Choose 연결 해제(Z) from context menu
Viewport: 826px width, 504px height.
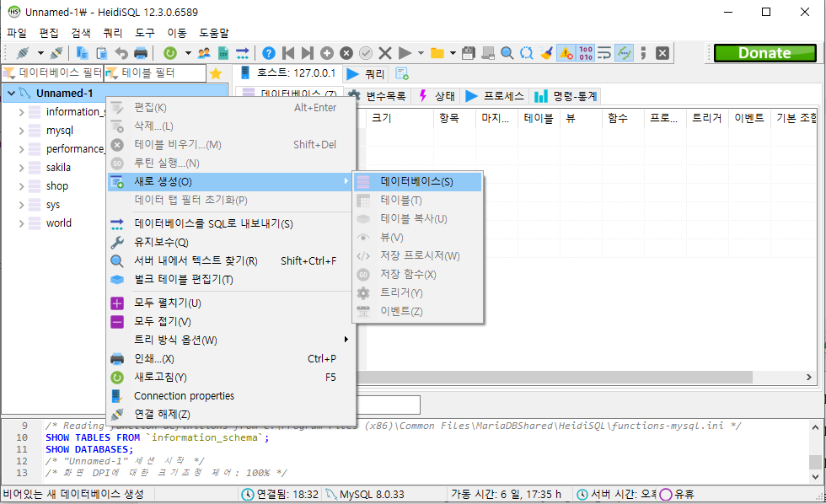point(230,415)
